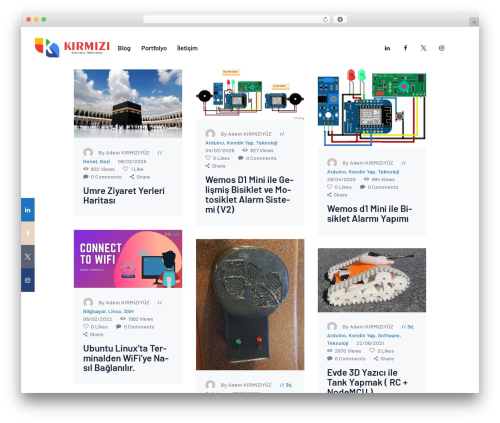Open the Kırmızı site logo
Viewport: 500px width, 423px height.
pyautogui.click(x=72, y=47)
